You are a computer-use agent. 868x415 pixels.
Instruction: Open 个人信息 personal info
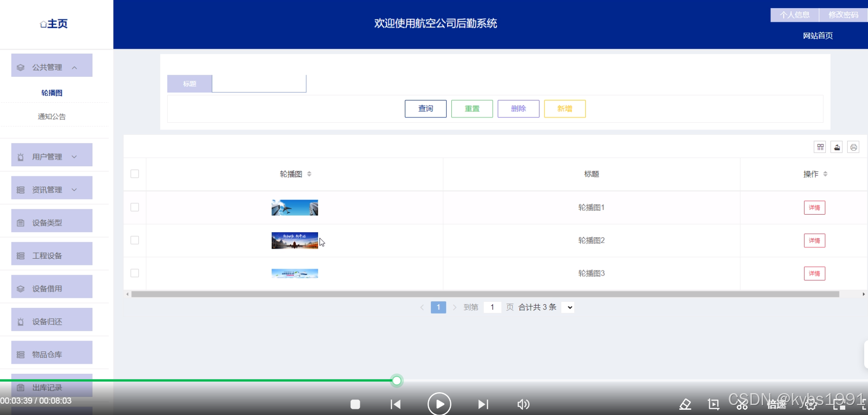click(795, 15)
